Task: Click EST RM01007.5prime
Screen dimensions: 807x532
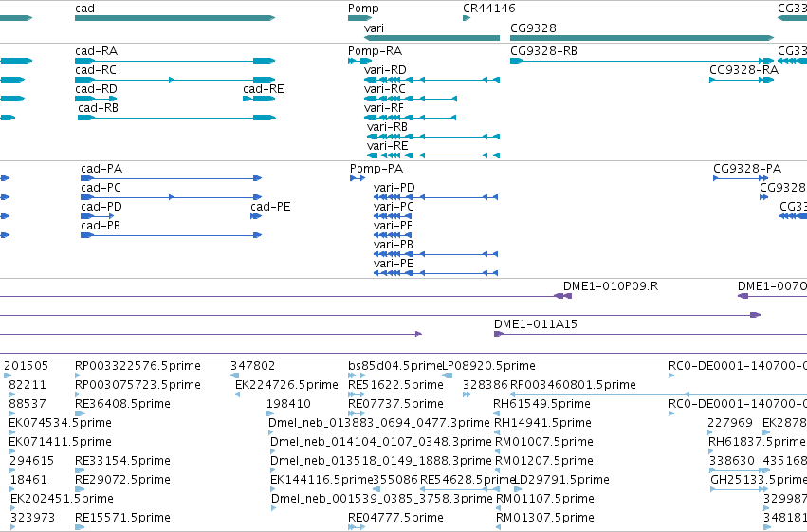Action: [498, 451]
